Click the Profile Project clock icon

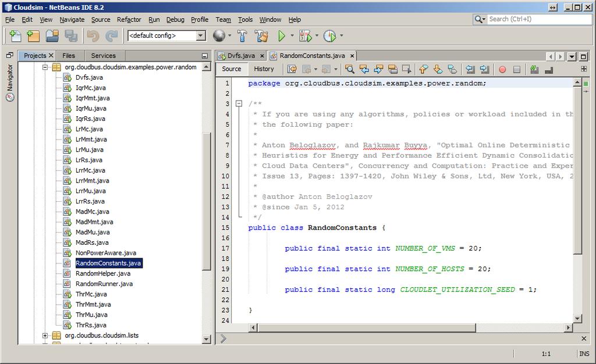click(x=329, y=35)
